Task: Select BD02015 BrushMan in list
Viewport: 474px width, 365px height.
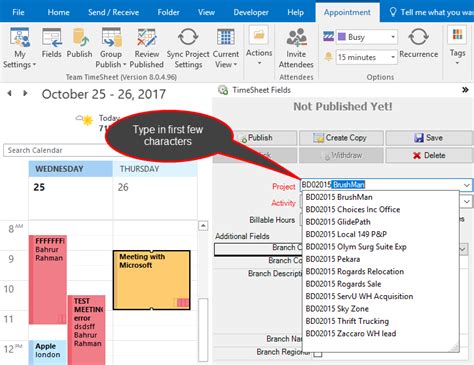Action: pos(380,197)
